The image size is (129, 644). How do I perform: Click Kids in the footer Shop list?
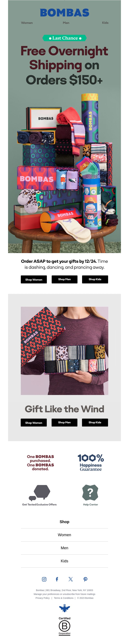tap(64, 561)
